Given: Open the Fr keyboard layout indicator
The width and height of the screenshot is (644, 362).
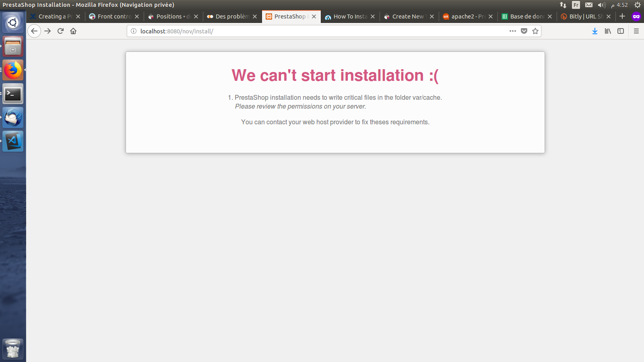Looking at the screenshot, I should pyautogui.click(x=576, y=5).
